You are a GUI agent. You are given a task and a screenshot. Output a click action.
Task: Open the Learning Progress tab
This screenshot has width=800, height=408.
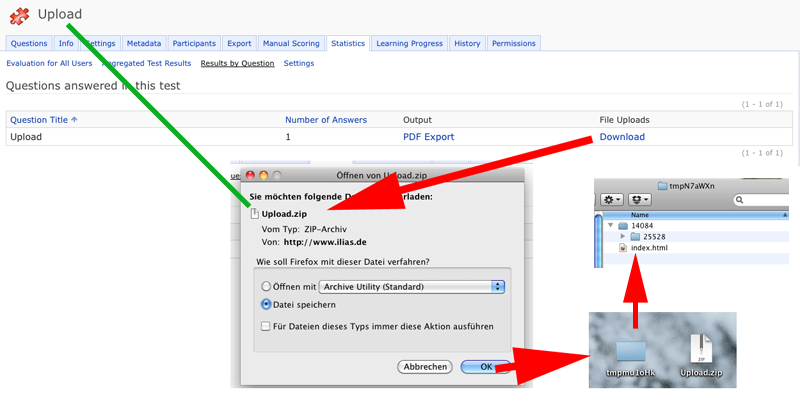(x=409, y=43)
